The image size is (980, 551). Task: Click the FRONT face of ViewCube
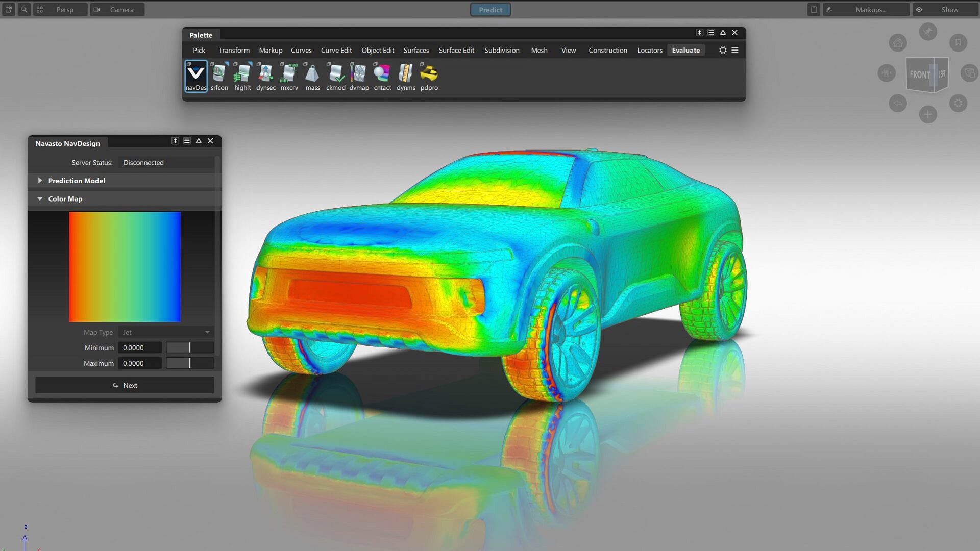920,74
